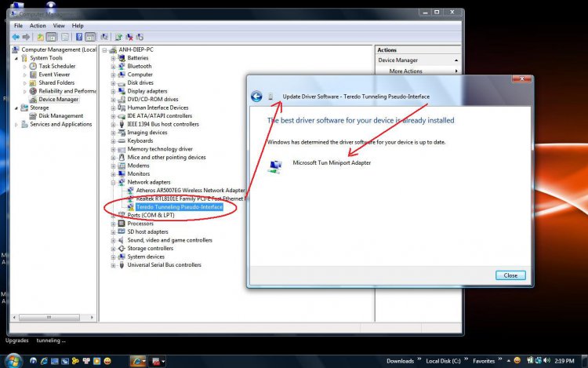The image size is (588, 368).
Task: Click the taskbar clock showing 2:19 PM
Action: point(564,361)
